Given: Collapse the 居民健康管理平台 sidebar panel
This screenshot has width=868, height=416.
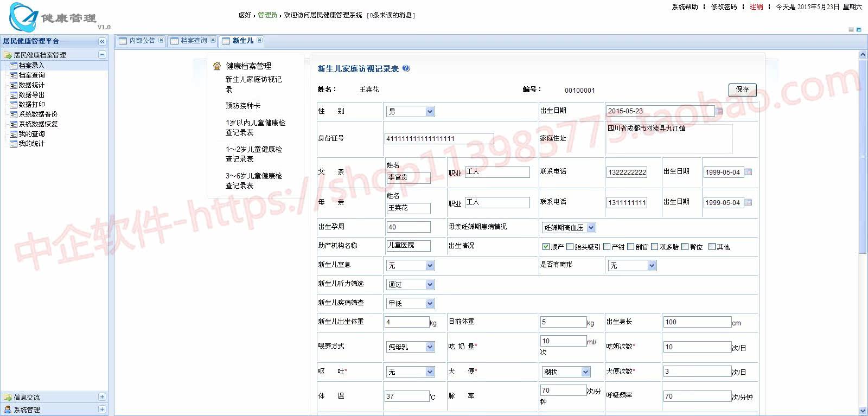Looking at the screenshot, I should (102, 41).
